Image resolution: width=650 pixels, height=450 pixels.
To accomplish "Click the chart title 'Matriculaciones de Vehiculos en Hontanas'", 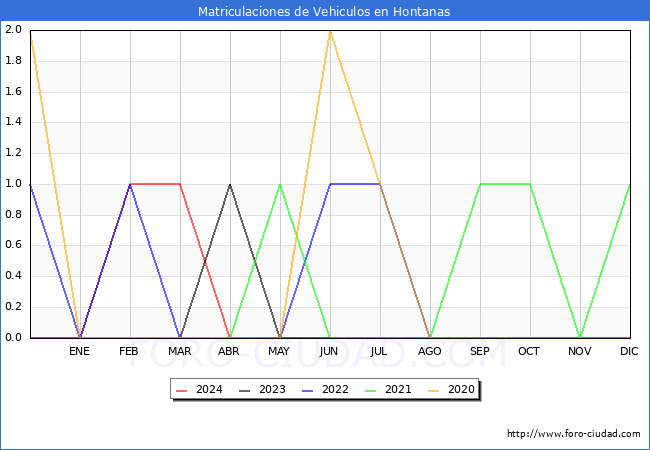I will coord(324,11).
